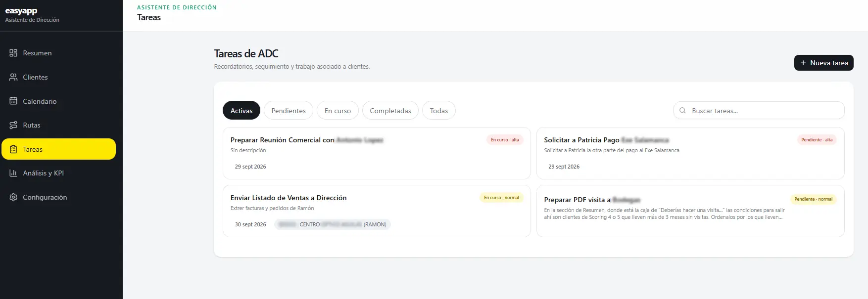Click the easyapp logo
868x299 pixels.
tap(21, 11)
